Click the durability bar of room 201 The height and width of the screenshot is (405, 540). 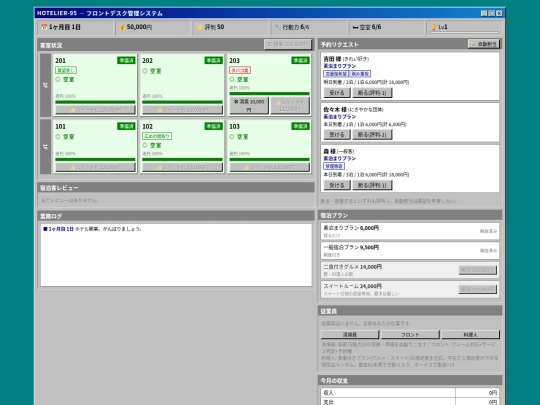[95, 102]
